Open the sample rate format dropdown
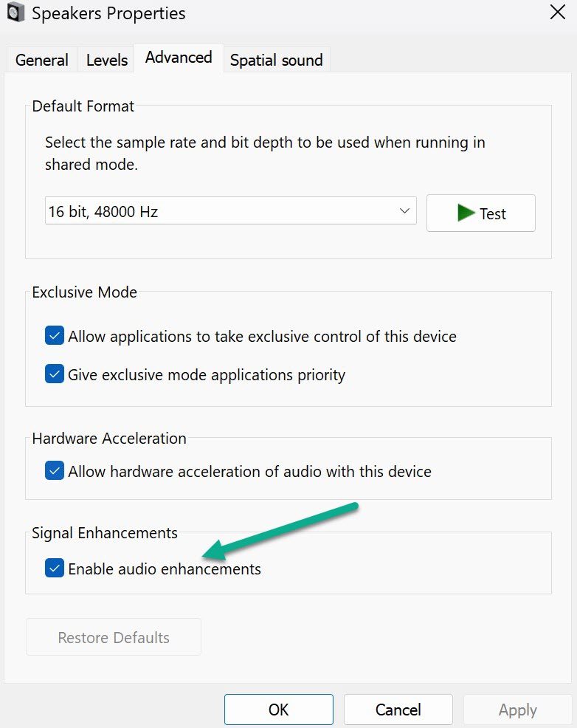 coord(230,211)
